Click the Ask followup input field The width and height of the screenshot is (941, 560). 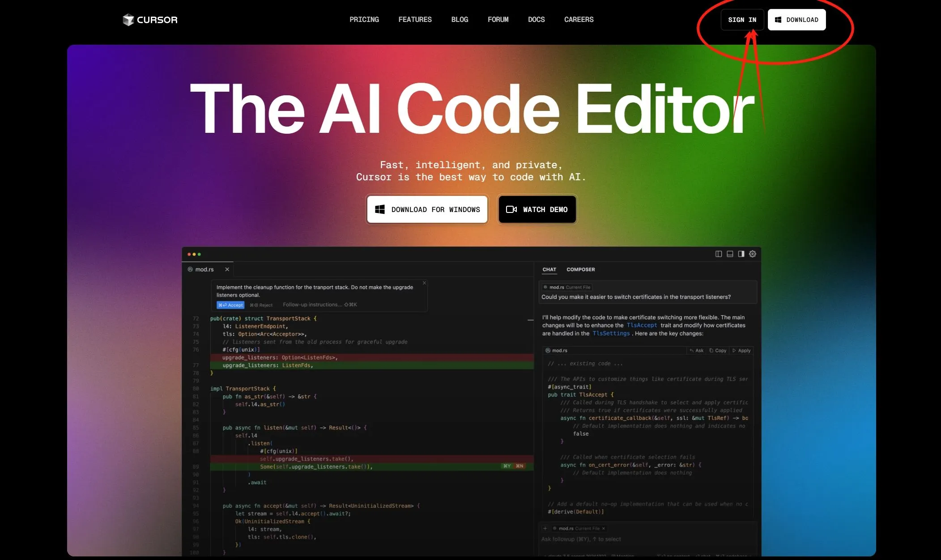click(647, 539)
